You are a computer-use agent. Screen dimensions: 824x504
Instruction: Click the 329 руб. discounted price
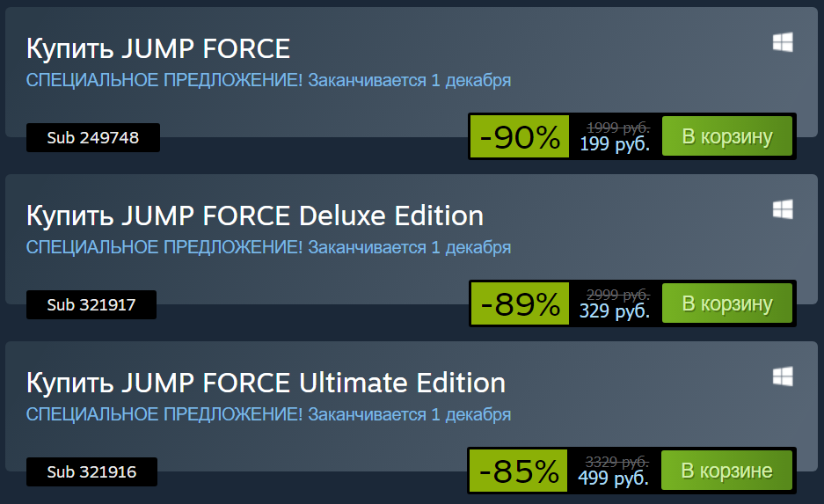tap(615, 310)
